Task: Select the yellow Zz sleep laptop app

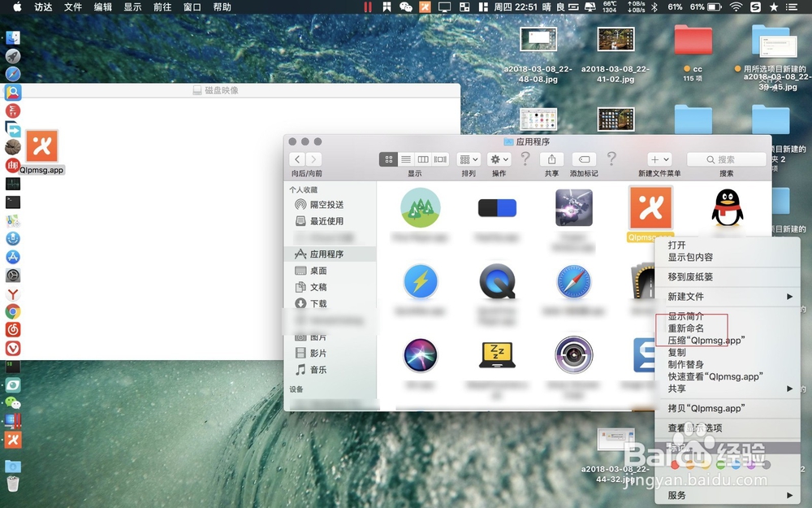Action: point(497,355)
